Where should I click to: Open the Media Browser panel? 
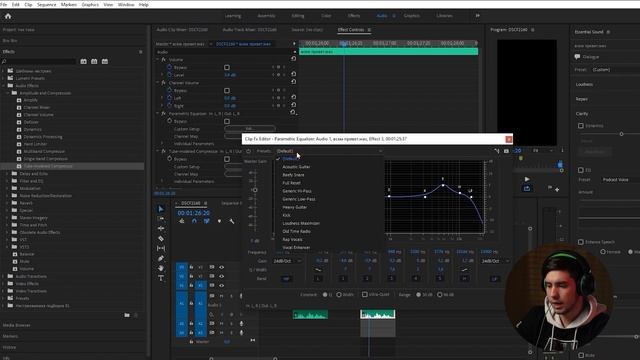tap(16, 325)
